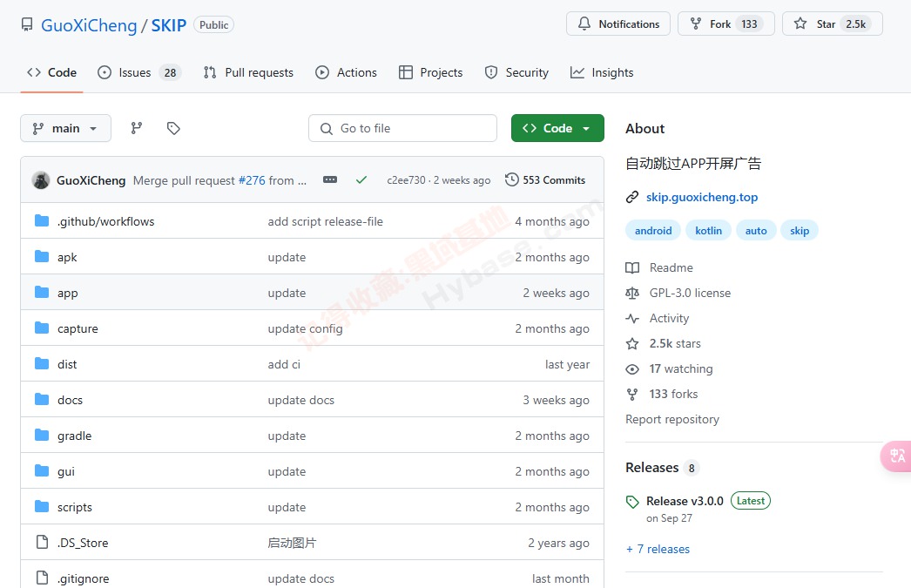Select the auto topic tag
This screenshot has height=588, width=911.
(x=756, y=231)
